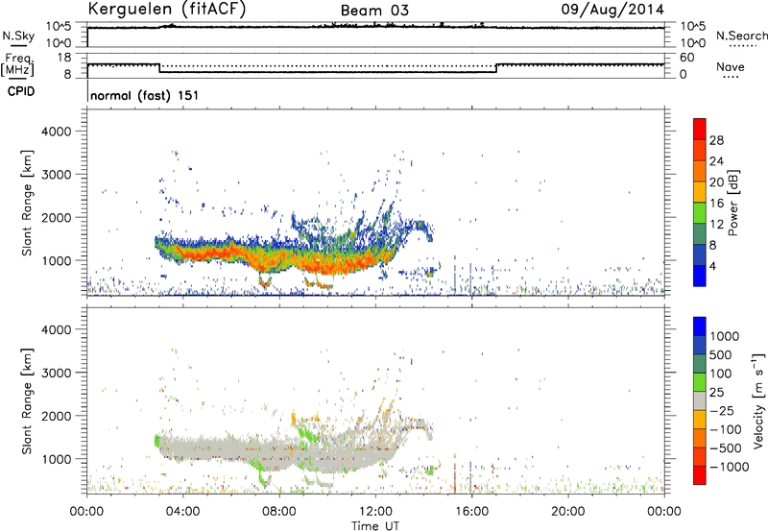Pick the red bottom segment of velocity colorbar
The height and width of the screenshot is (532, 768).
pos(700,475)
